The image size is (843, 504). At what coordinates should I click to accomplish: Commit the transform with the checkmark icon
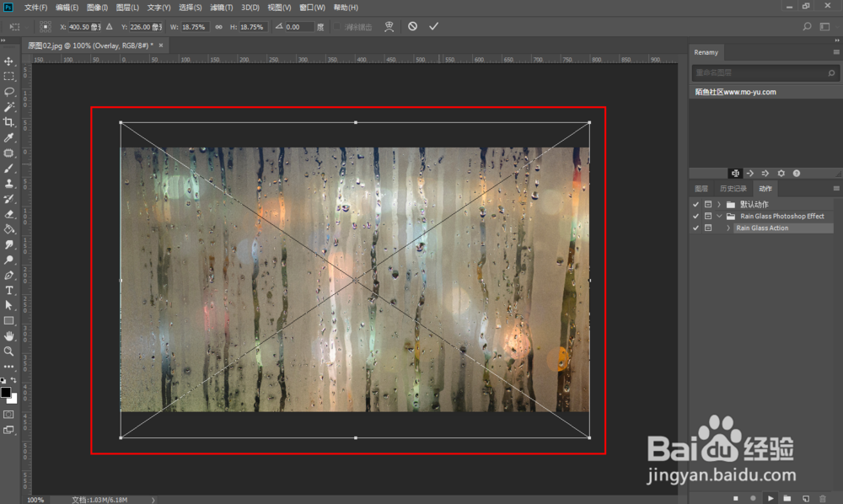pyautogui.click(x=434, y=26)
